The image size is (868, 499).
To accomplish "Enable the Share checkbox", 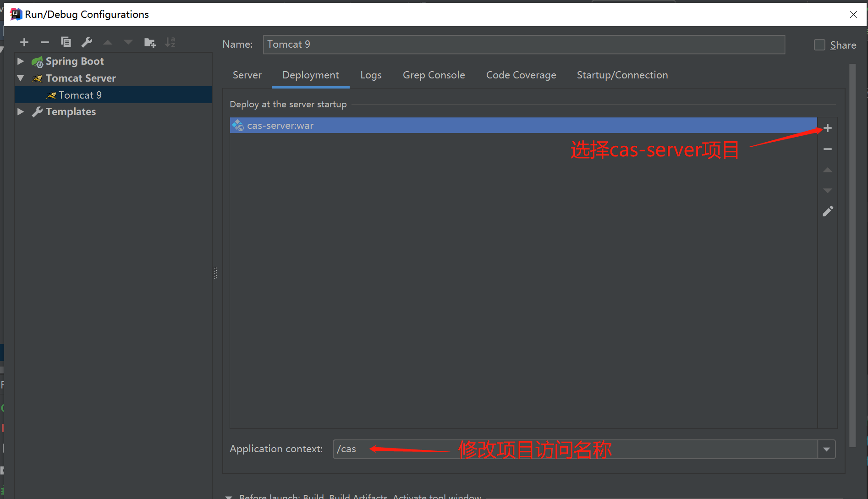I will pos(819,45).
